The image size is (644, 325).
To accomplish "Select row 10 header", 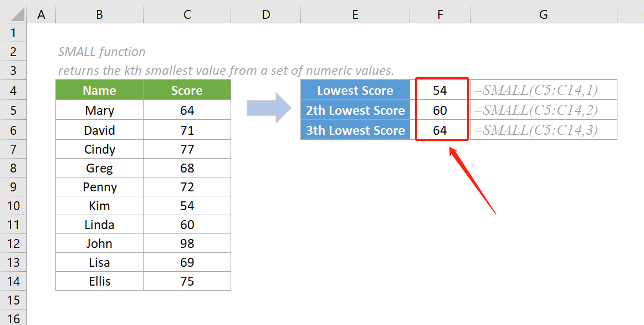I will [x=13, y=205].
